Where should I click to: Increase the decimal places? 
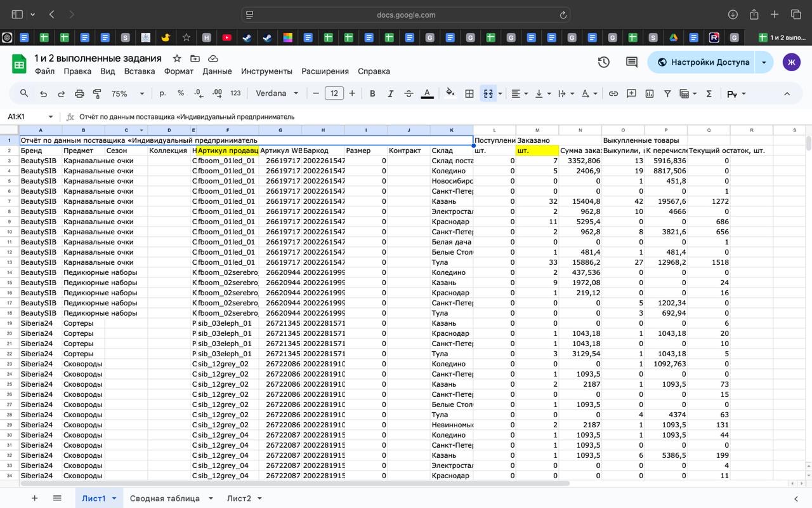point(217,93)
